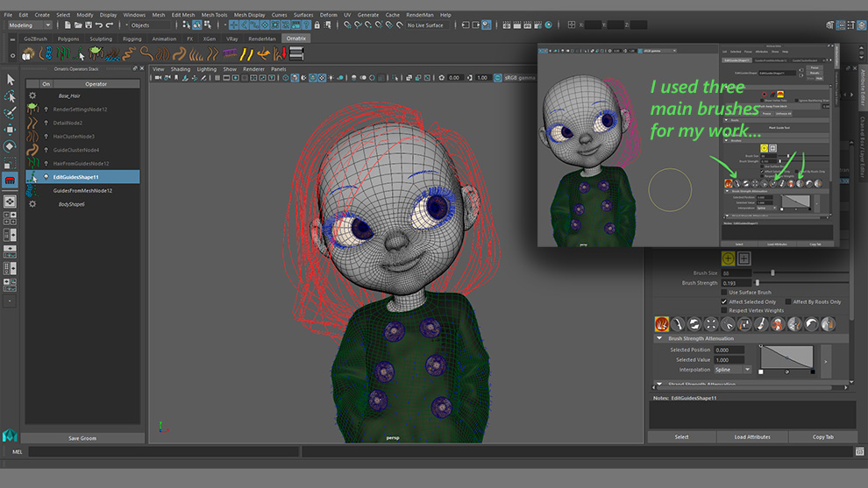Select the Paint tool in left toolbox

pyautogui.click(x=11, y=113)
